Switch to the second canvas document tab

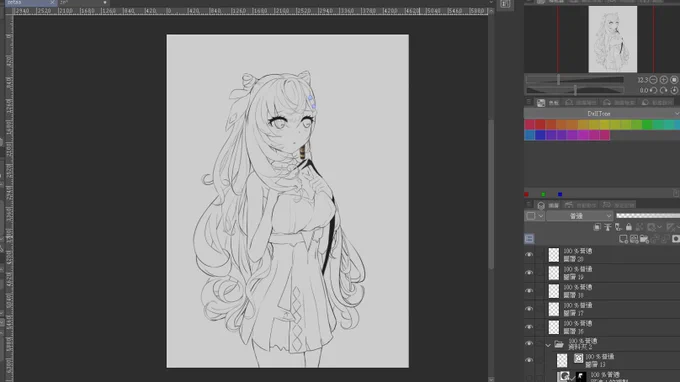82,3
